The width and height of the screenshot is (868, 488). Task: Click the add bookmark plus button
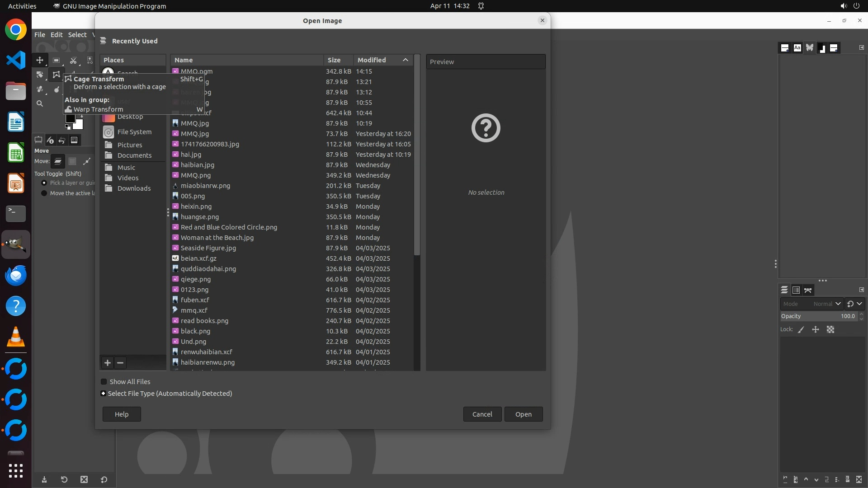[x=108, y=363]
